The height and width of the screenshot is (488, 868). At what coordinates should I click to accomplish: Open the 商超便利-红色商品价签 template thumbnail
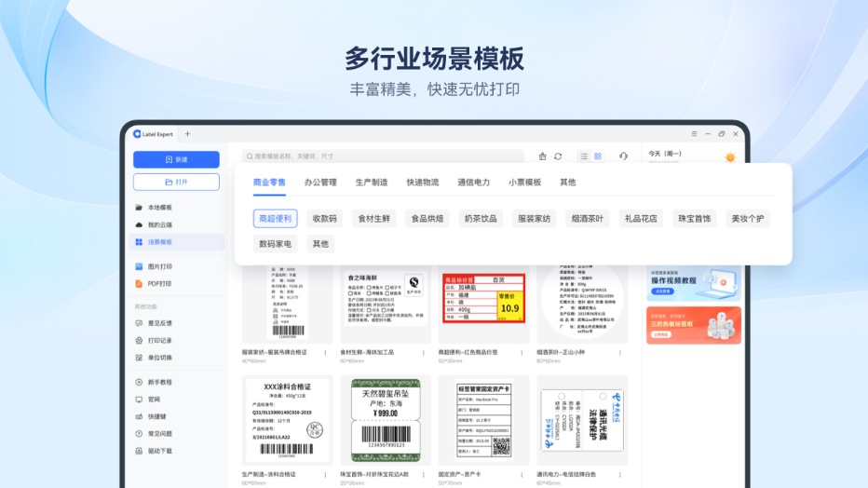[x=483, y=304]
